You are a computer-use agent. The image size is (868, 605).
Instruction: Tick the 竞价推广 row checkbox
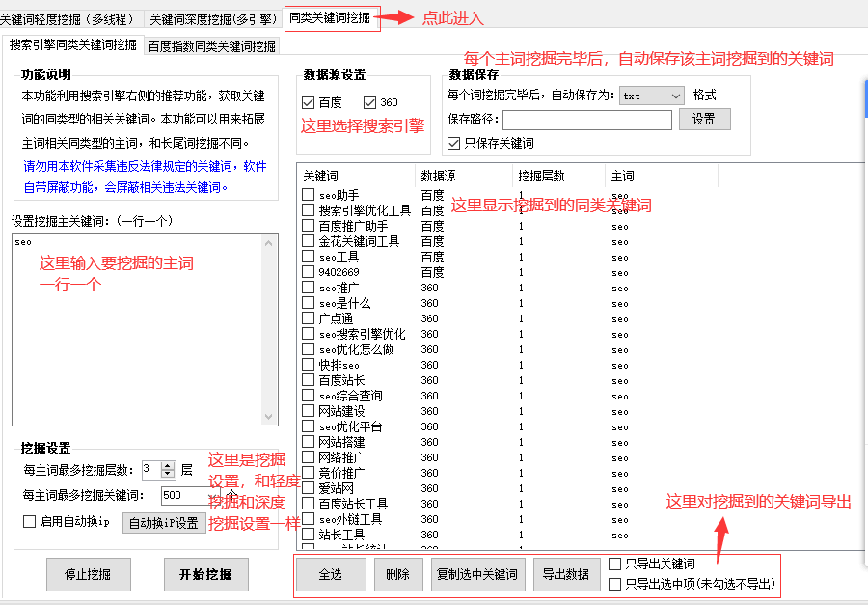click(x=309, y=473)
